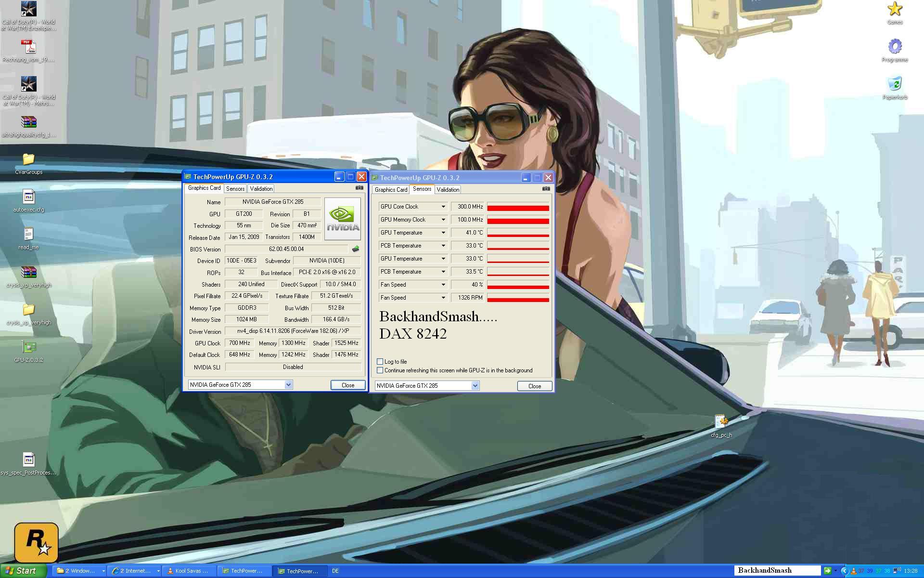Enable the Log to file checkbox
The height and width of the screenshot is (578, 924).
tap(380, 361)
